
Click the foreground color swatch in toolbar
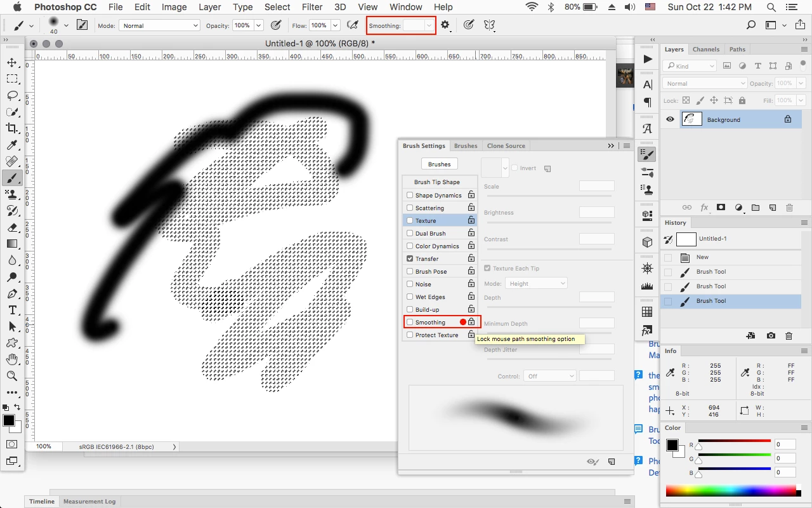coord(9,420)
